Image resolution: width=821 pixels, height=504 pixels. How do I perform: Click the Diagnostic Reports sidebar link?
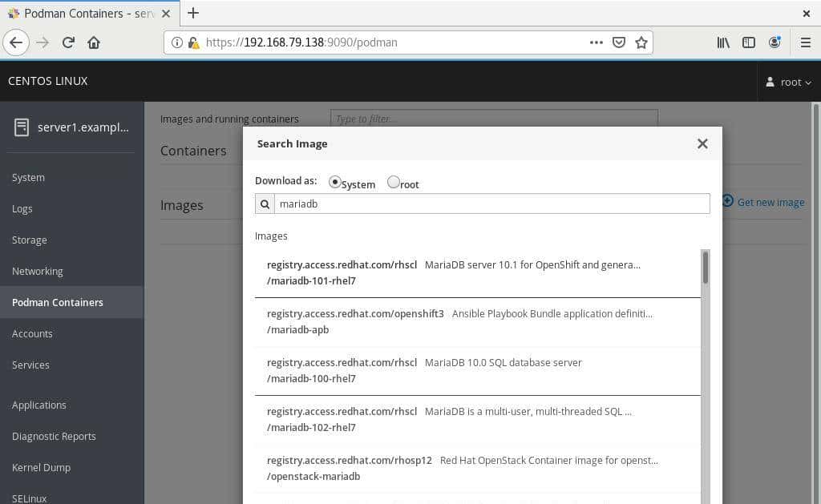point(54,436)
